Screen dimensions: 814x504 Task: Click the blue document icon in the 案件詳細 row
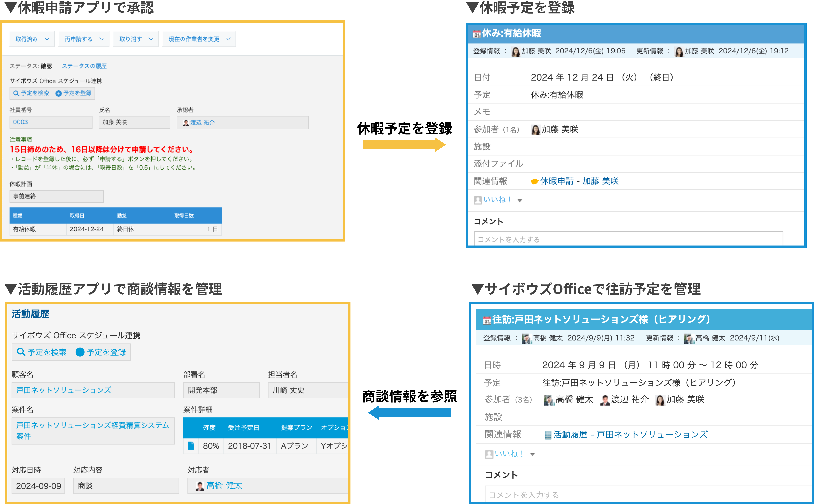click(x=191, y=446)
